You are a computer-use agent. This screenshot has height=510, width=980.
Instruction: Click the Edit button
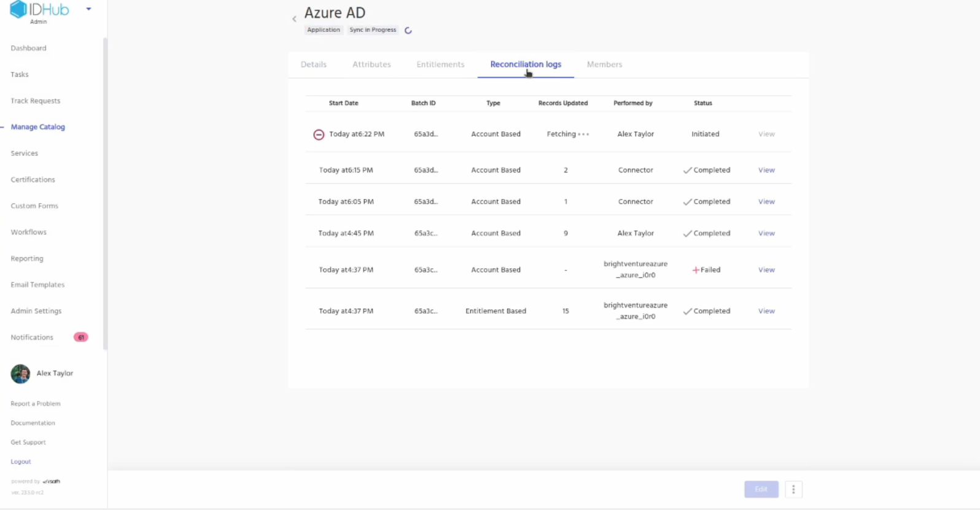pos(761,489)
